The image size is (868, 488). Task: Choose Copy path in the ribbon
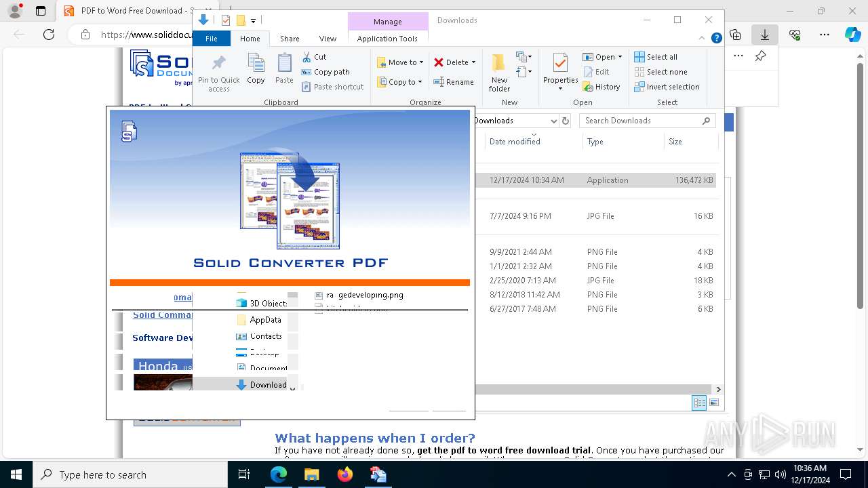pyautogui.click(x=325, y=72)
